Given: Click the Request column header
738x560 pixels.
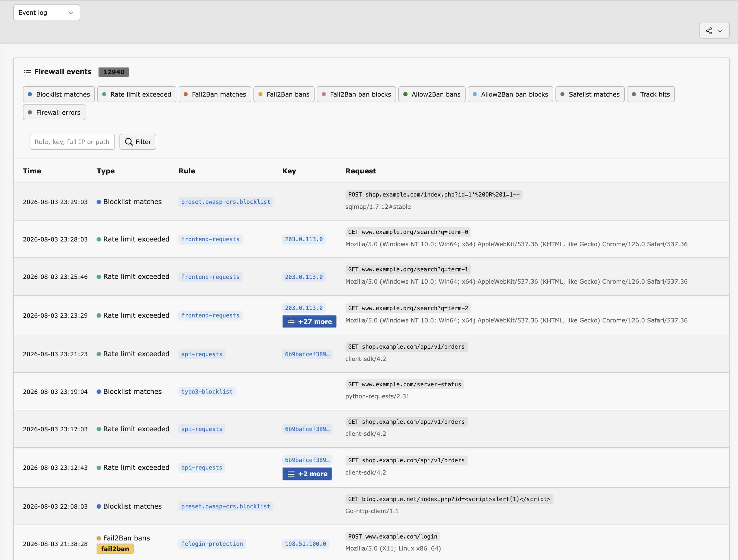Looking at the screenshot, I should (361, 171).
